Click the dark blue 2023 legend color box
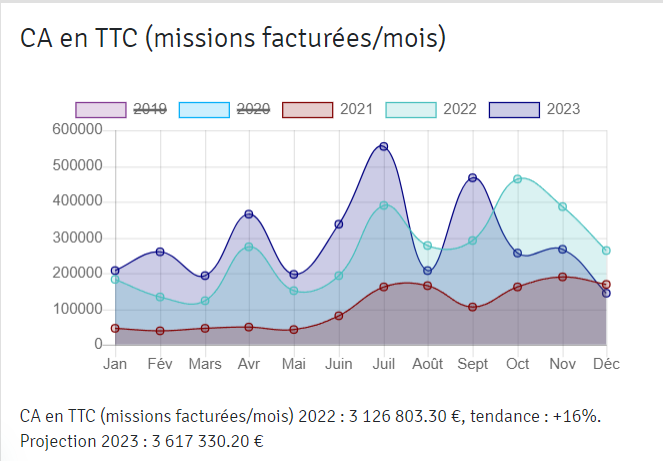 coord(515,109)
